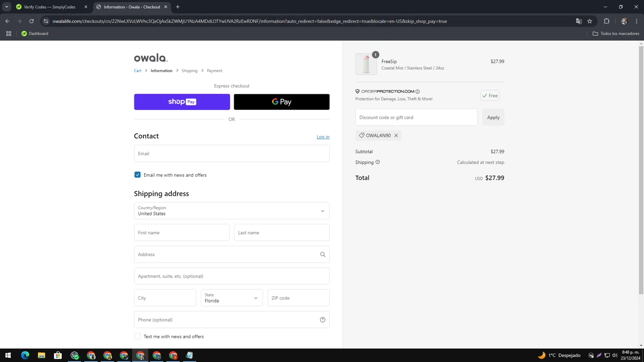Click the address search magnifier icon
Screen dimensions: 644x362
(x=322, y=254)
